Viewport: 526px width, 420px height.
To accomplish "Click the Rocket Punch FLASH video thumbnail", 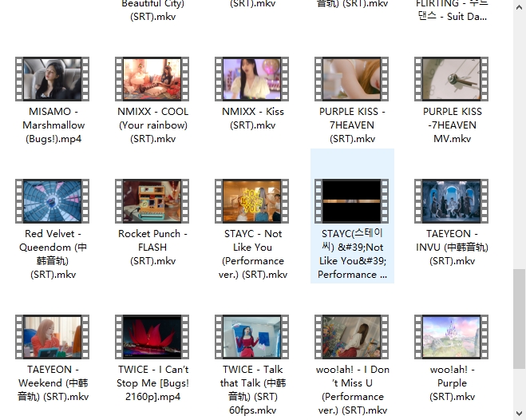I will [152, 201].
